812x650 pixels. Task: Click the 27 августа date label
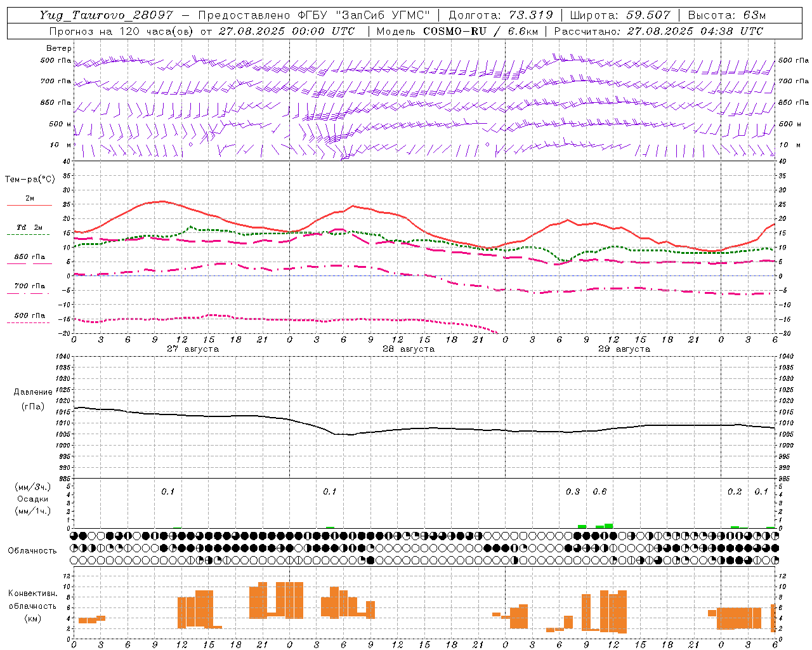pos(193,349)
